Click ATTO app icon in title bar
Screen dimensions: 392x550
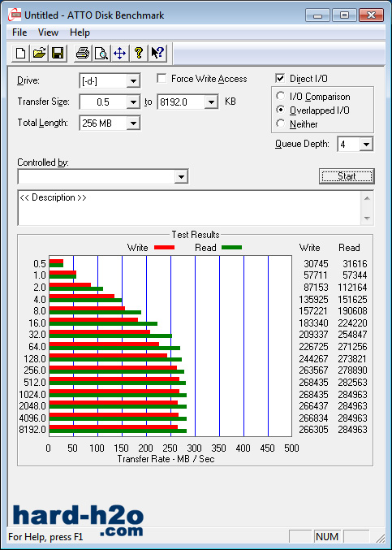[x=15, y=15]
